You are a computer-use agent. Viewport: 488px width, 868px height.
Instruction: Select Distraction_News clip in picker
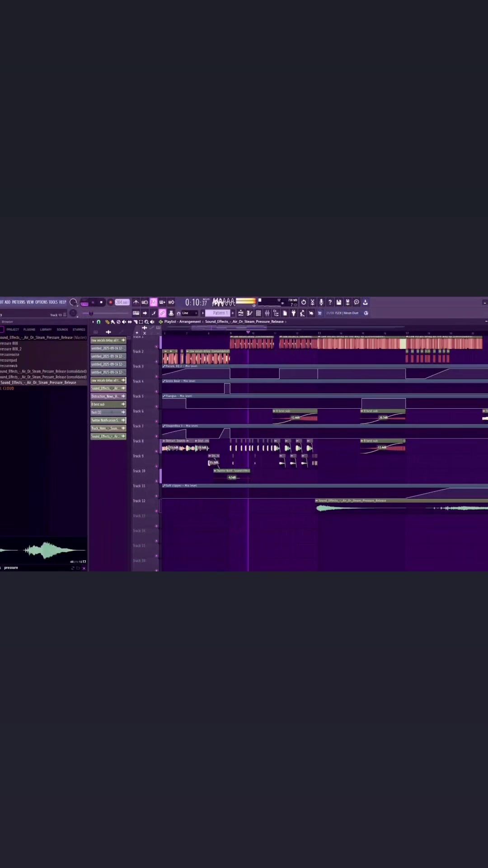click(x=108, y=396)
